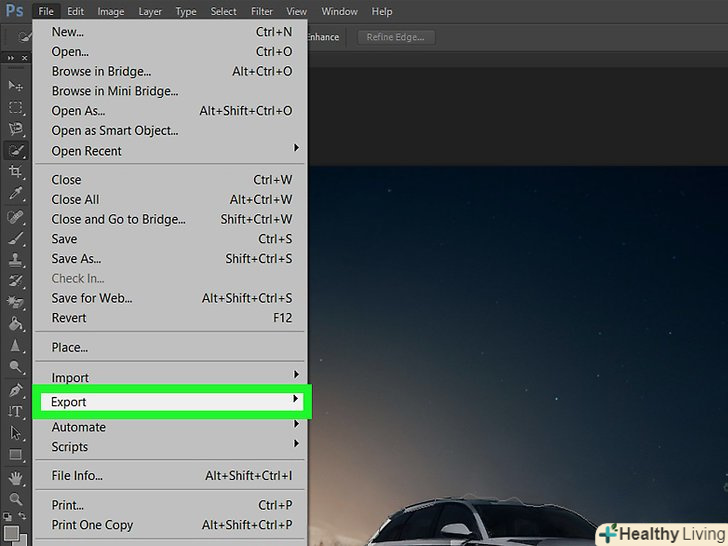Select the Path Selection tool
This screenshot has height=546, width=728.
(x=15, y=433)
